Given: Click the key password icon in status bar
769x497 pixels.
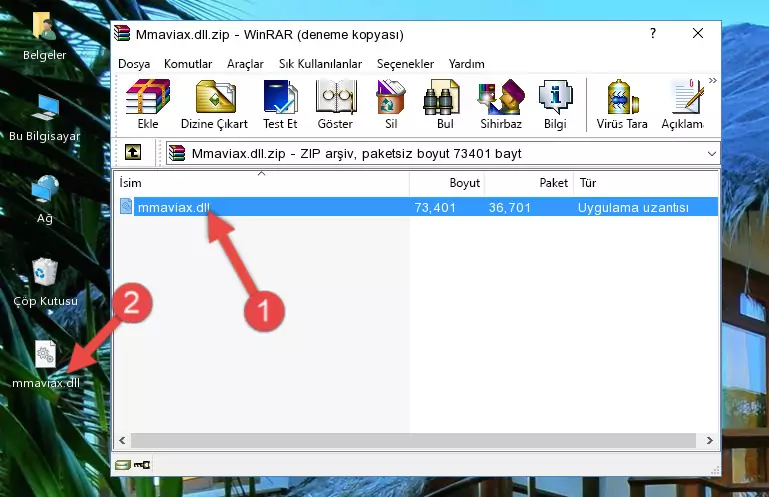Looking at the screenshot, I should click(x=142, y=465).
